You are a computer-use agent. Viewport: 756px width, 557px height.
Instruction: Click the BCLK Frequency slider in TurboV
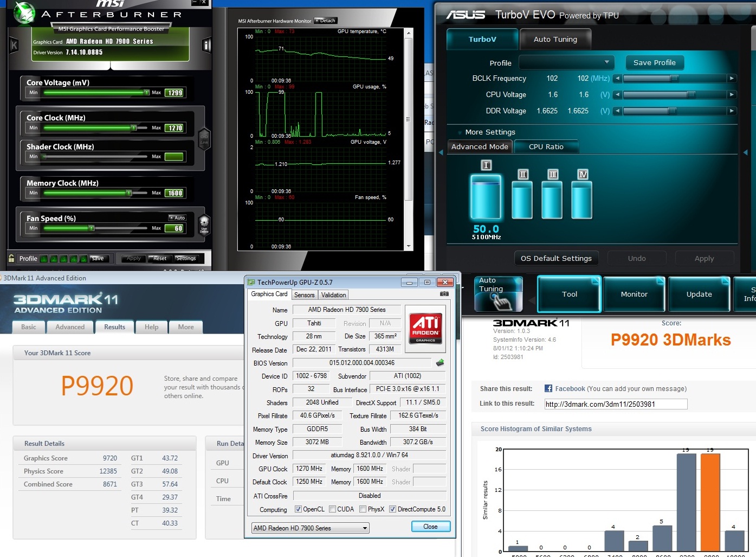coord(675,78)
